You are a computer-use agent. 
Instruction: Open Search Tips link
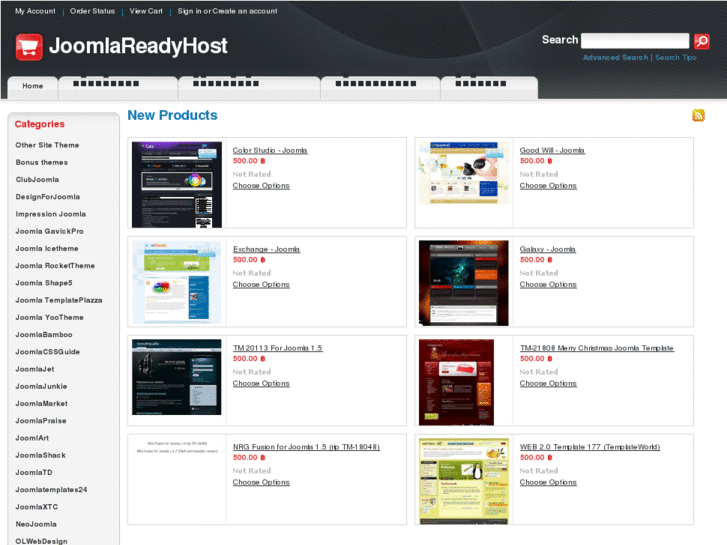pyautogui.click(x=676, y=58)
